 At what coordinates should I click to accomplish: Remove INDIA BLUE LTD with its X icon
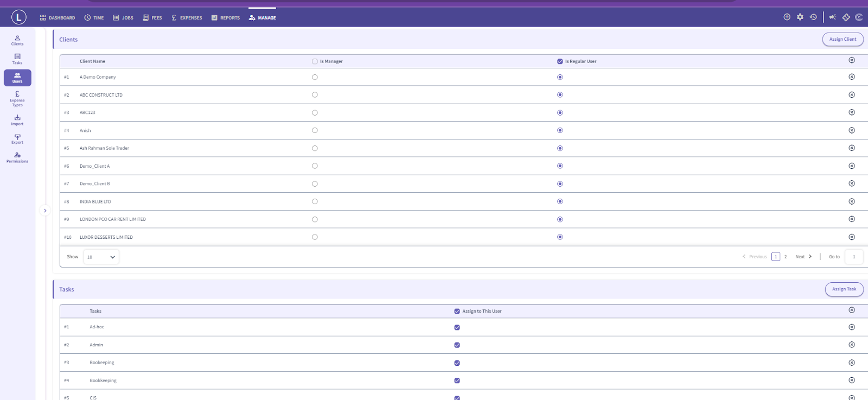[852, 201]
